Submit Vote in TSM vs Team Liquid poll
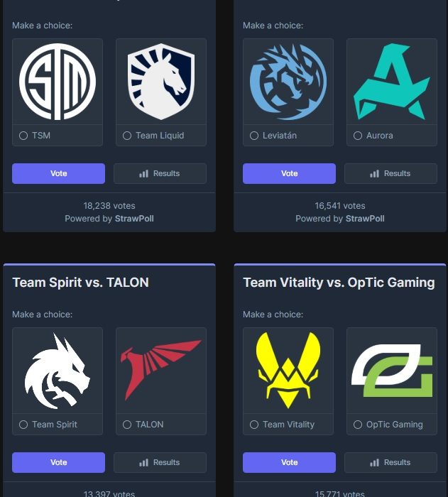The height and width of the screenshot is (497, 448). [58, 173]
